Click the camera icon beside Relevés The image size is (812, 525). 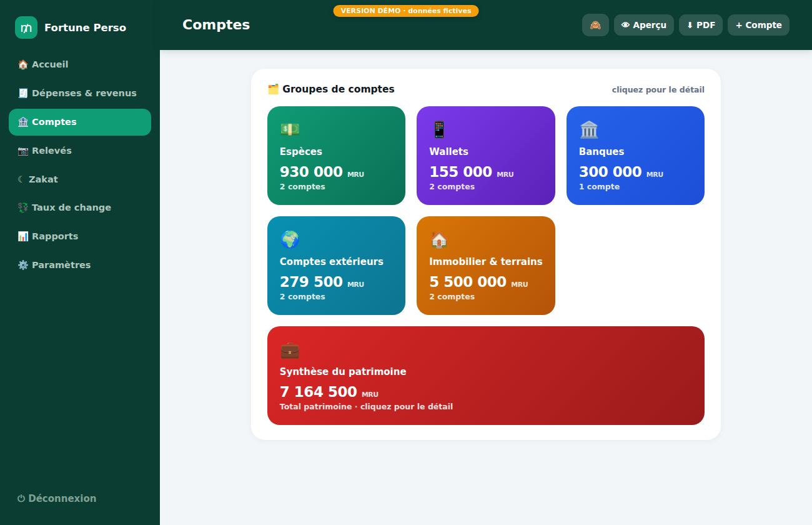click(x=23, y=151)
